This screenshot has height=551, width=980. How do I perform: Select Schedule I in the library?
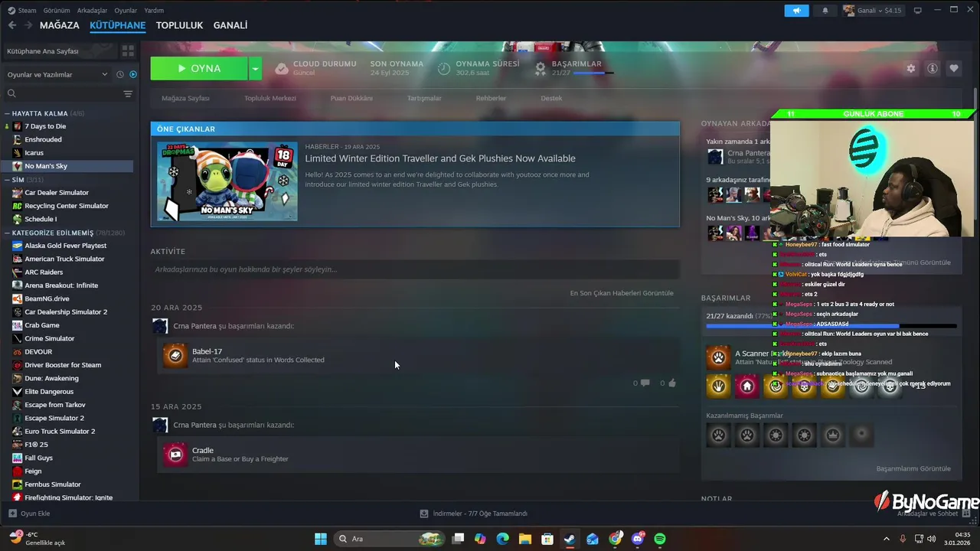tap(41, 219)
